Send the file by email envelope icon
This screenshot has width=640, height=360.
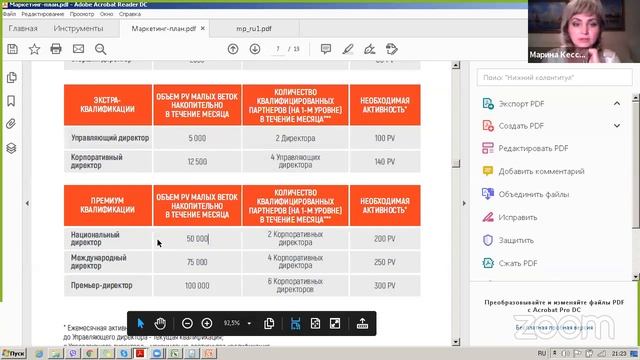click(78, 49)
